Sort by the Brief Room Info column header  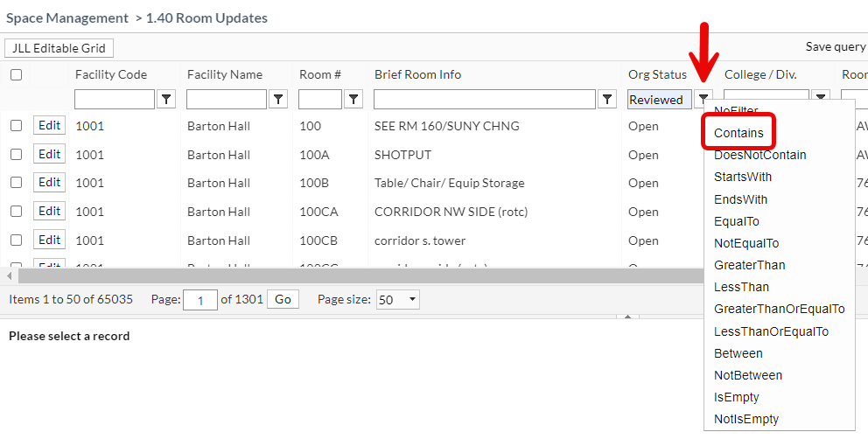click(x=418, y=74)
